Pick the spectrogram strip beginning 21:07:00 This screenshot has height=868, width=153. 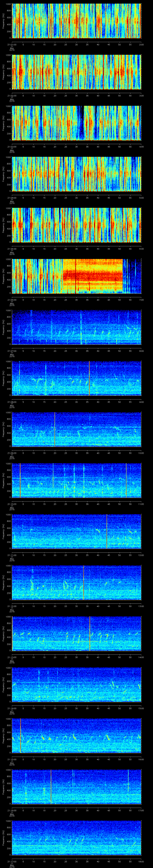click(77, 327)
